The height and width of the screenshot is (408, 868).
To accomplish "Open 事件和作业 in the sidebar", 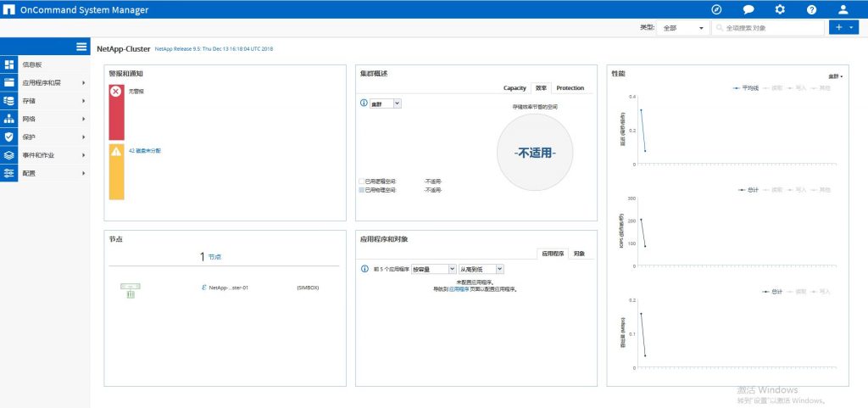I will click(38, 155).
